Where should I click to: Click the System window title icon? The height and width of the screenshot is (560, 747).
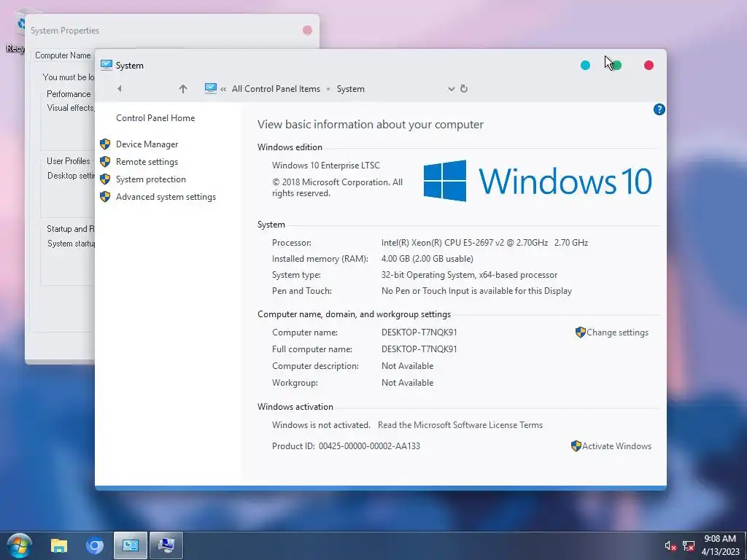click(x=107, y=65)
